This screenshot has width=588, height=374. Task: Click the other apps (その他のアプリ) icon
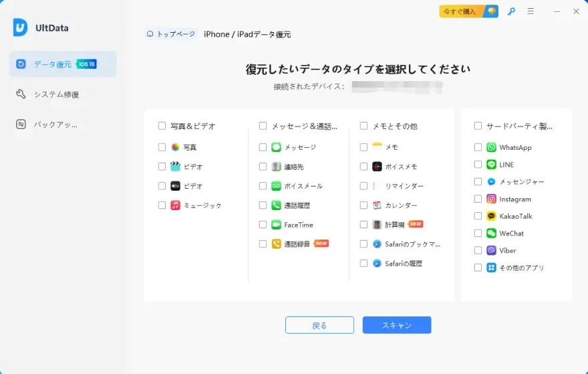click(x=491, y=268)
